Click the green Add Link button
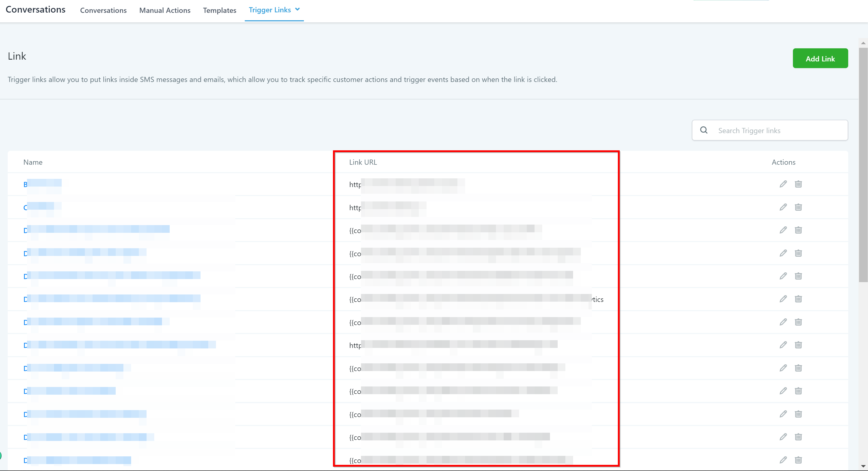 [x=820, y=58]
